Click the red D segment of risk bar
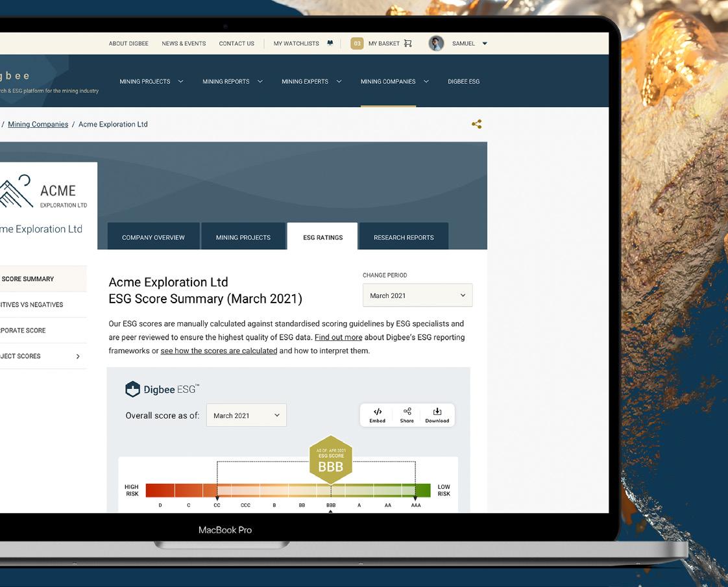 pos(160,490)
